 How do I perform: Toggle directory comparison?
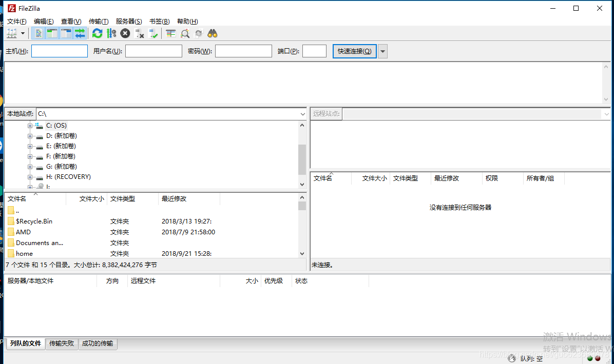(x=185, y=34)
